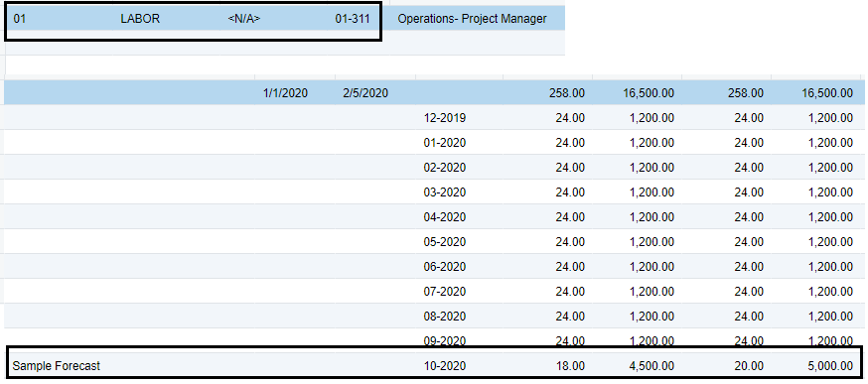The height and width of the screenshot is (384, 868).
Task: Click the 09-2020 period cell
Action: pyautogui.click(x=445, y=340)
